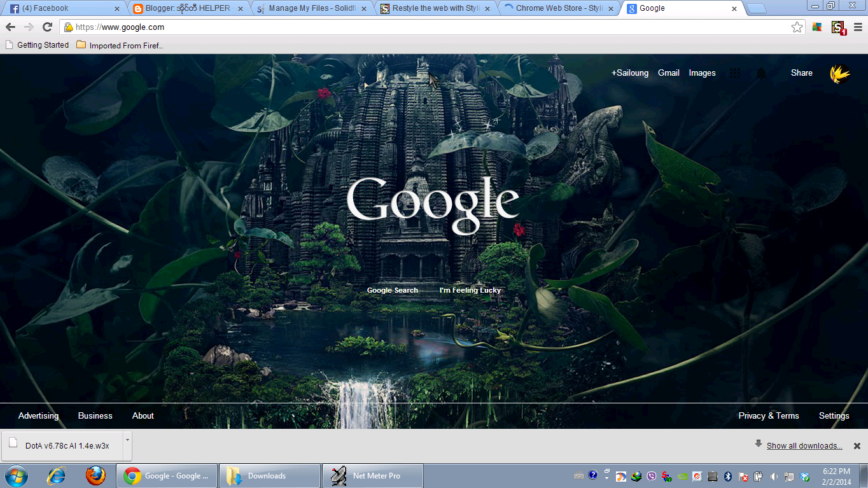Open Getting Started bookmark
Screen dimensions: 868x488
click(x=37, y=45)
